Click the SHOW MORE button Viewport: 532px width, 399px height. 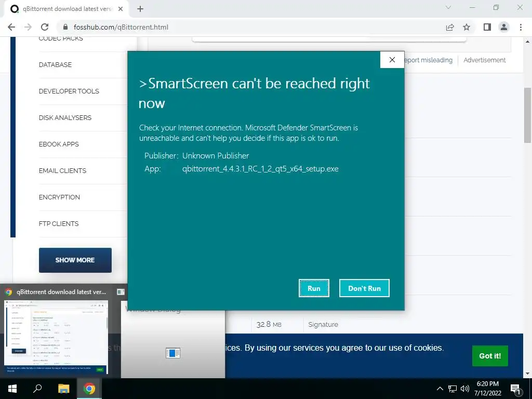click(x=75, y=260)
